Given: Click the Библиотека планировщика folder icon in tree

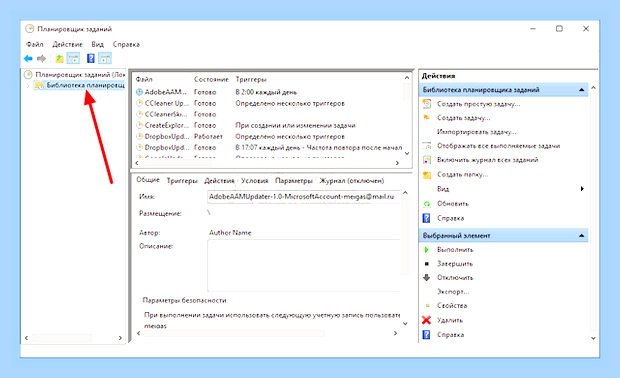Looking at the screenshot, I should tap(39, 85).
